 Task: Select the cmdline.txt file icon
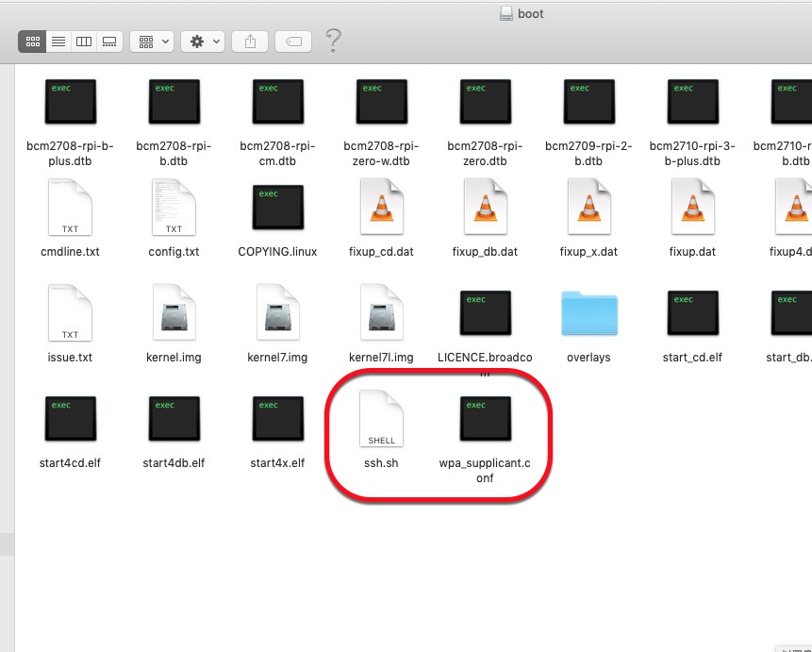point(70,208)
